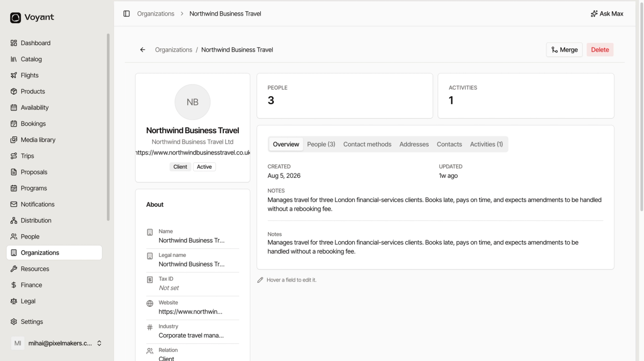Click the Flights plane icon

click(14, 75)
